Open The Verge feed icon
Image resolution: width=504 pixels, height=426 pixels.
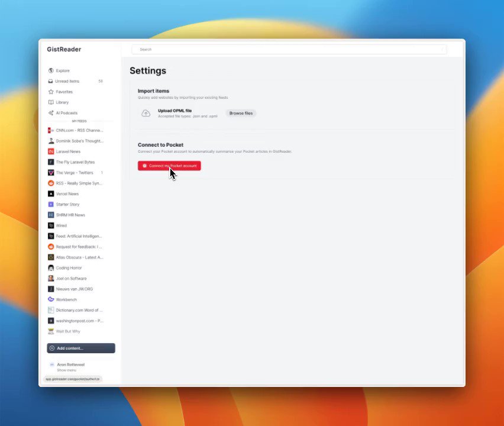(x=51, y=173)
